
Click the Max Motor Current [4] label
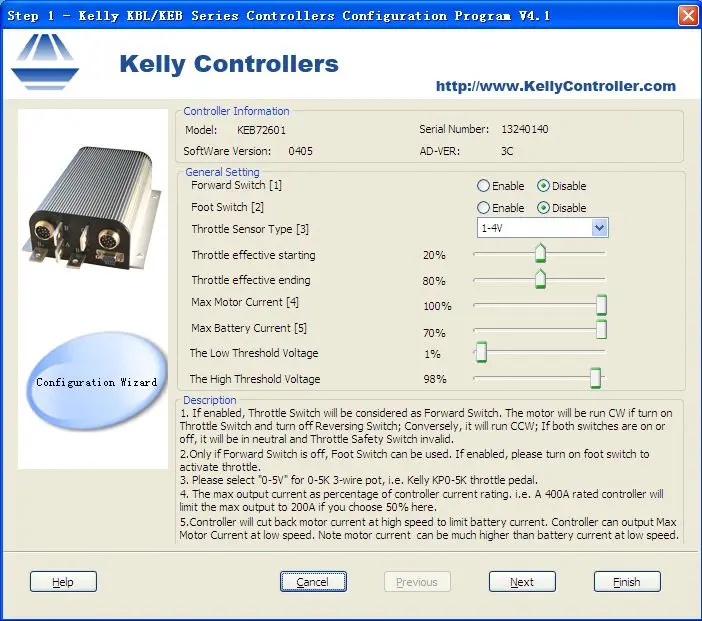click(245, 302)
